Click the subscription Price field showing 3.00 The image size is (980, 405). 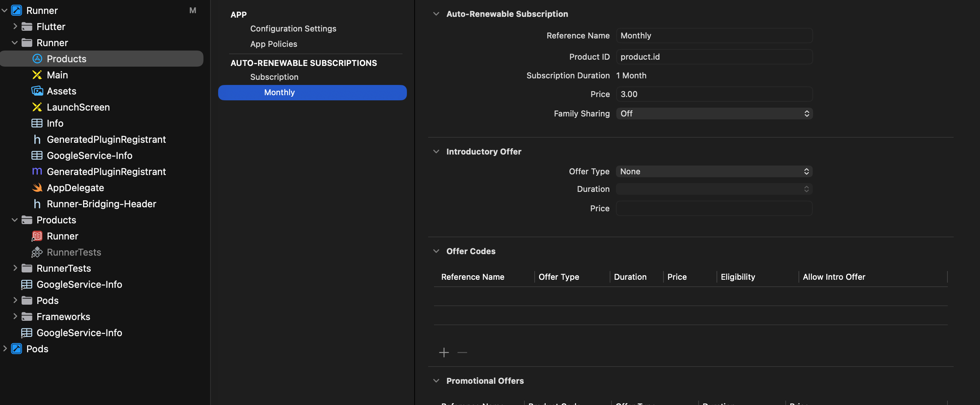714,94
